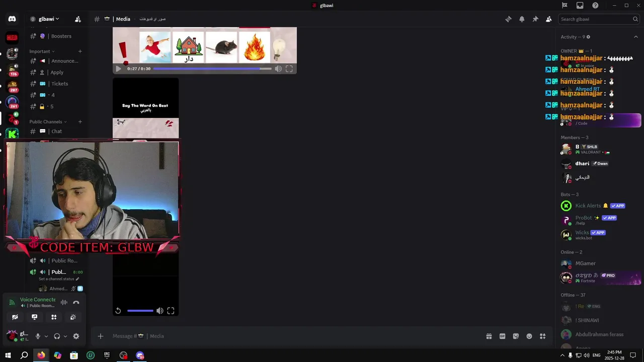Screen dimensions: 644x362
Task: Open channel named 4
Action: tap(56, 95)
